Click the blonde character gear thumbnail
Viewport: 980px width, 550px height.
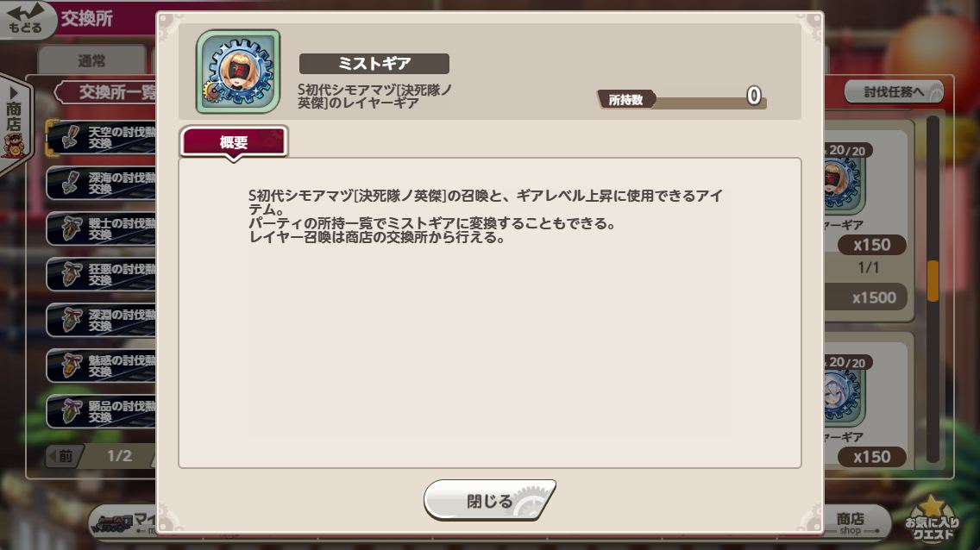coord(845,184)
